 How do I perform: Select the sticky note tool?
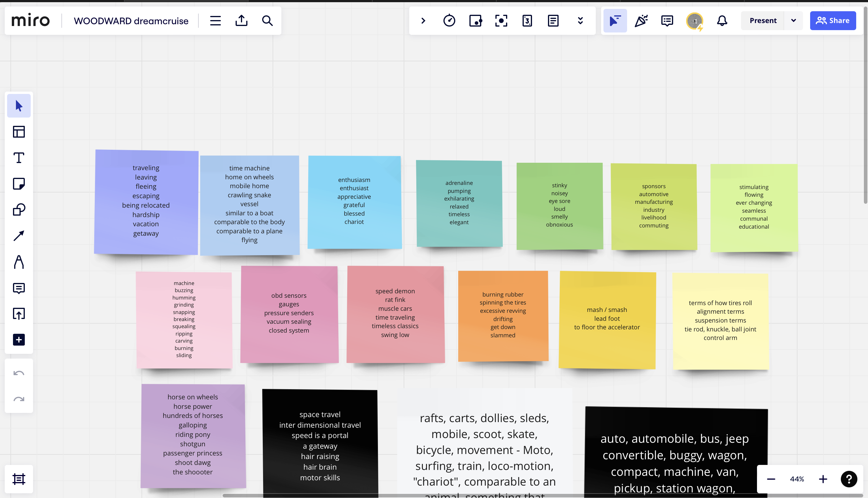pos(19,184)
